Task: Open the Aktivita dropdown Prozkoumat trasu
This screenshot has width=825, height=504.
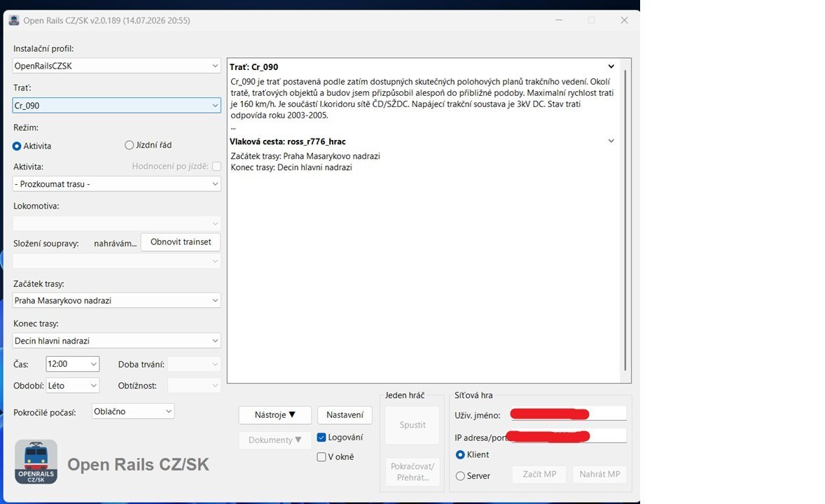Action: [117, 184]
